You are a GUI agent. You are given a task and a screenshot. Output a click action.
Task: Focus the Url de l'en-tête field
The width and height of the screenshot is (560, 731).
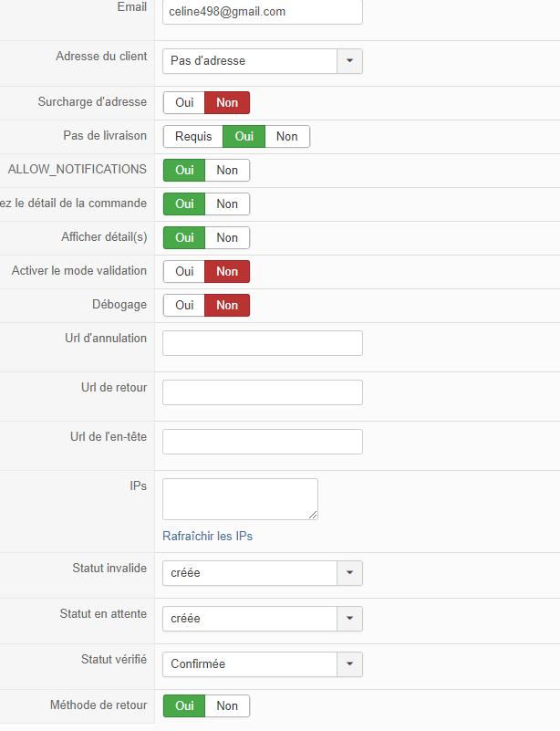pyautogui.click(x=263, y=442)
